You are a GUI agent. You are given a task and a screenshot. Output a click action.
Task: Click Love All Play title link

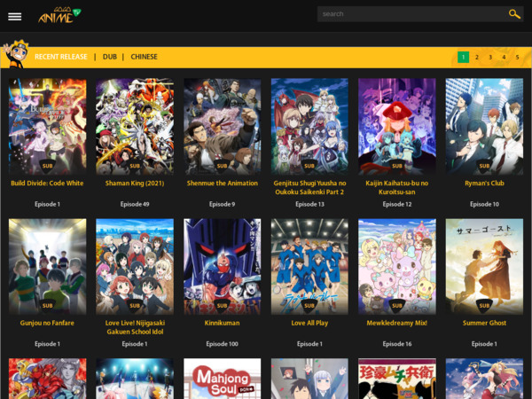click(x=309, y=323)
